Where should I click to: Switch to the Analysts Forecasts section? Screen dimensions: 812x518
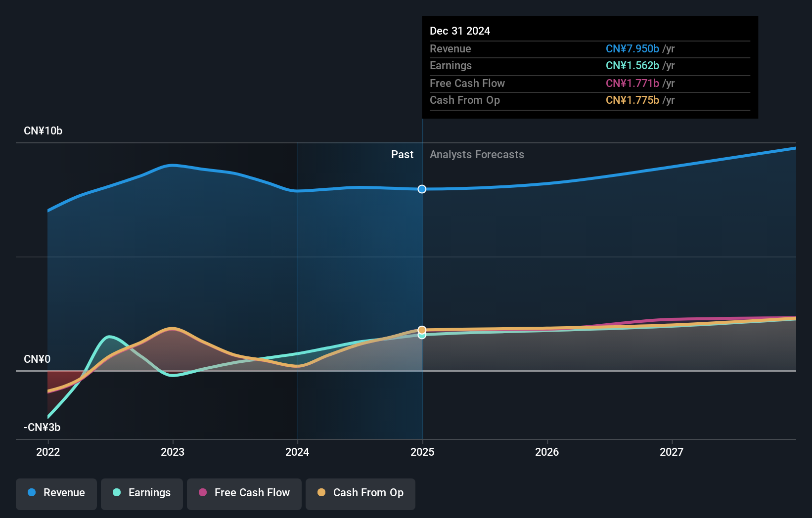pos(477,154)
